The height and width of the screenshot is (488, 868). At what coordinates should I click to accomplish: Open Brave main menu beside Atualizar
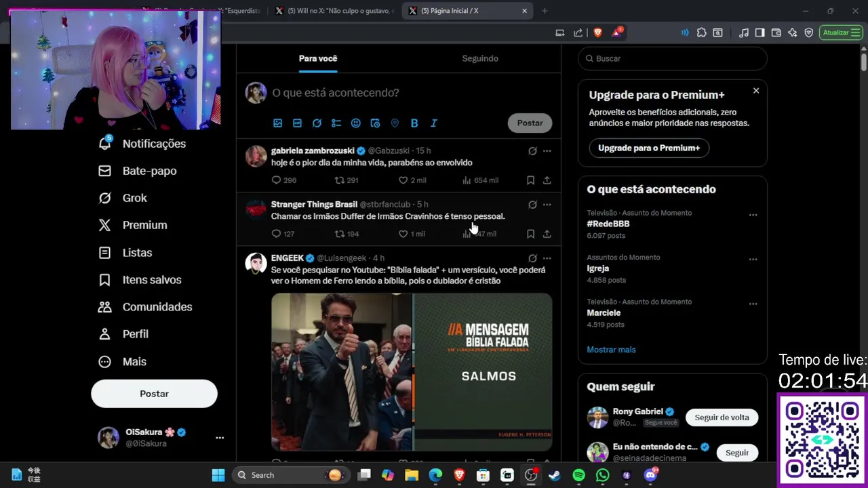[x=855, y=33]
